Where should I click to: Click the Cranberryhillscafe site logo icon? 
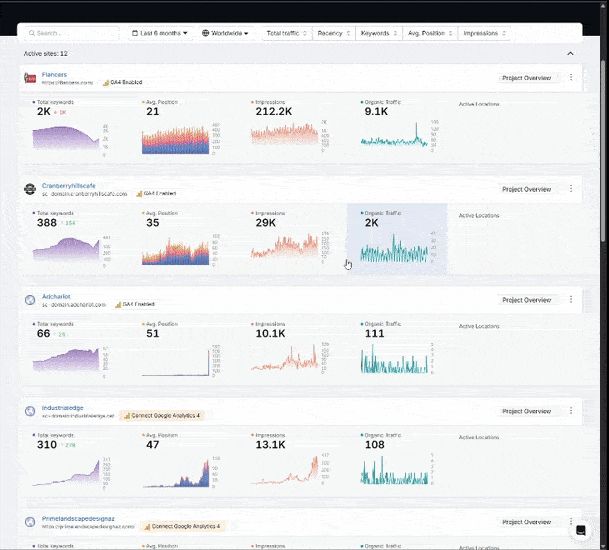tap(30, 189)
